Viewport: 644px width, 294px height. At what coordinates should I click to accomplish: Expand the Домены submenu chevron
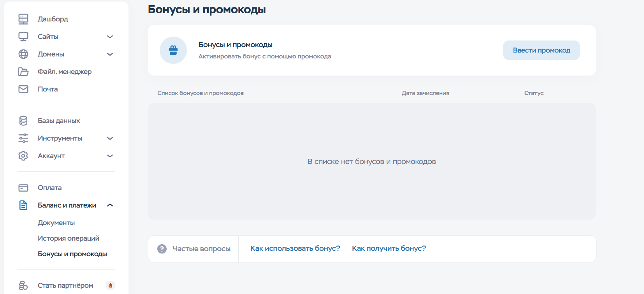[110, 54]
